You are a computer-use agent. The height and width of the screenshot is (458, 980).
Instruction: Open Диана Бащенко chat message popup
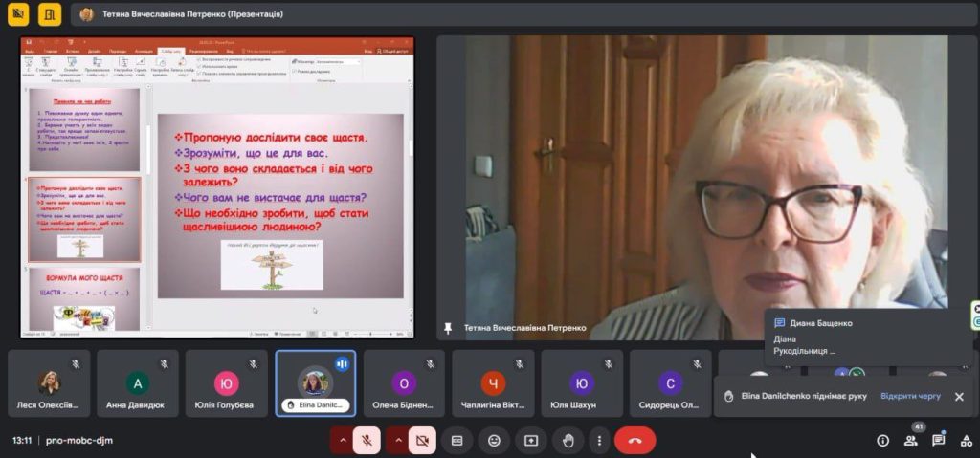[866, 338]
